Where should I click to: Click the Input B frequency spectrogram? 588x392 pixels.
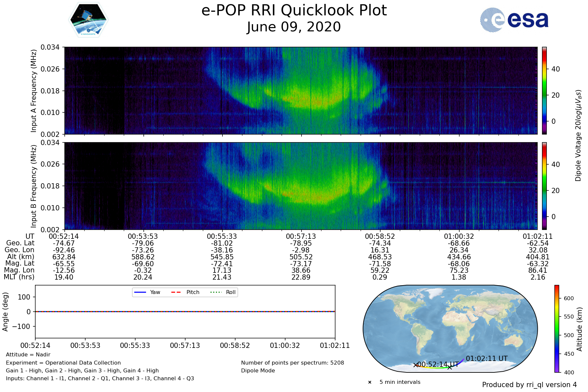click(301, 186)
